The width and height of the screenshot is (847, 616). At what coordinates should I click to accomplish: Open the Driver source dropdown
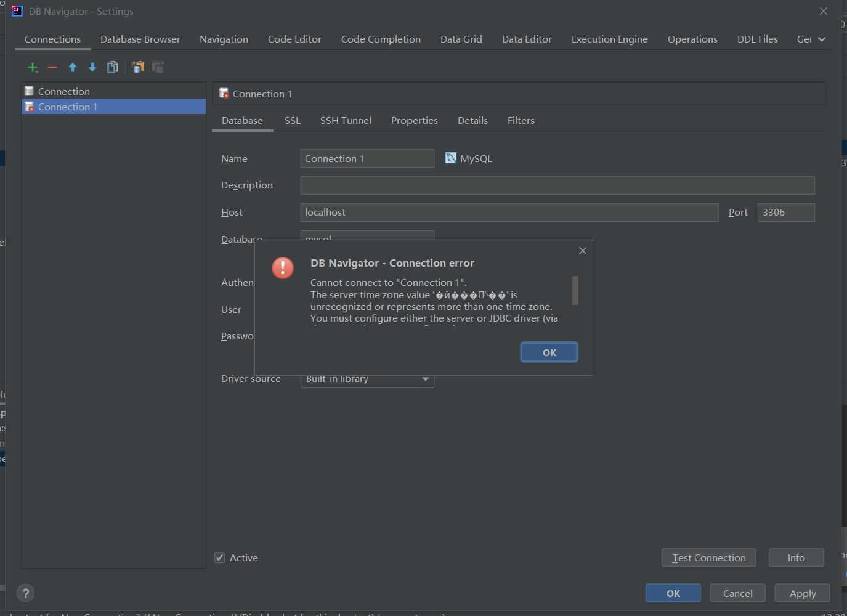[425, 379]
